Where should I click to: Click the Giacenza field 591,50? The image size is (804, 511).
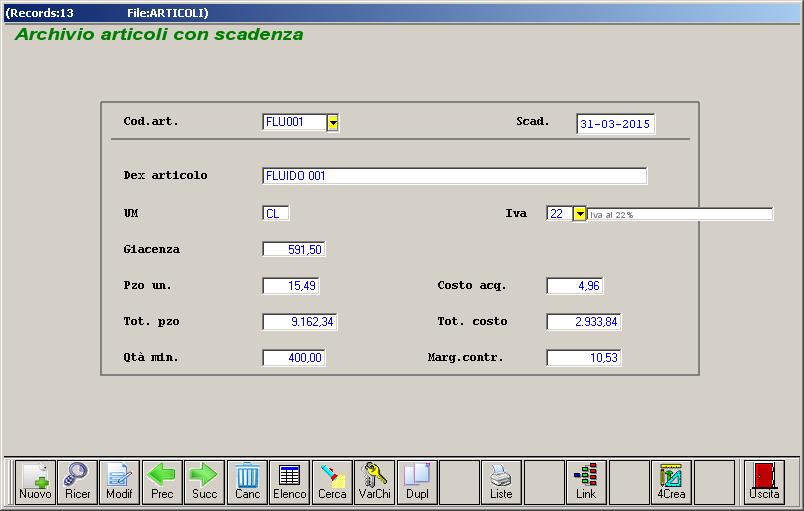tap(294, 250)
